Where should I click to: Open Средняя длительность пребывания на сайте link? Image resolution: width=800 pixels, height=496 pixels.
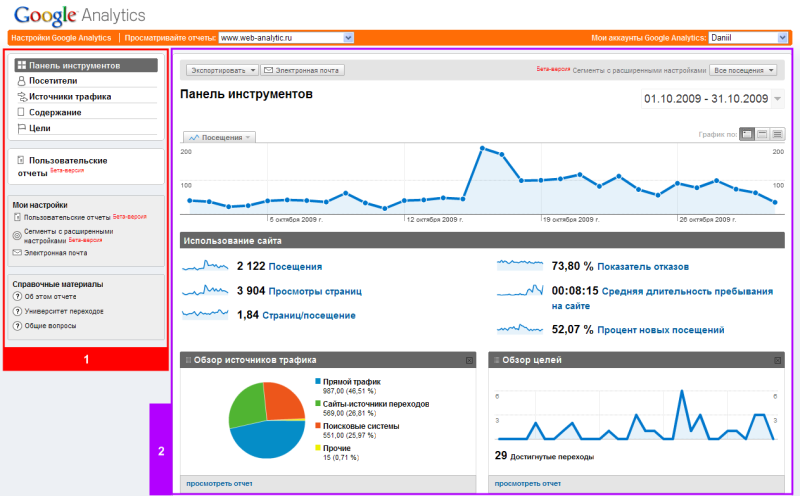coord(662,299)
